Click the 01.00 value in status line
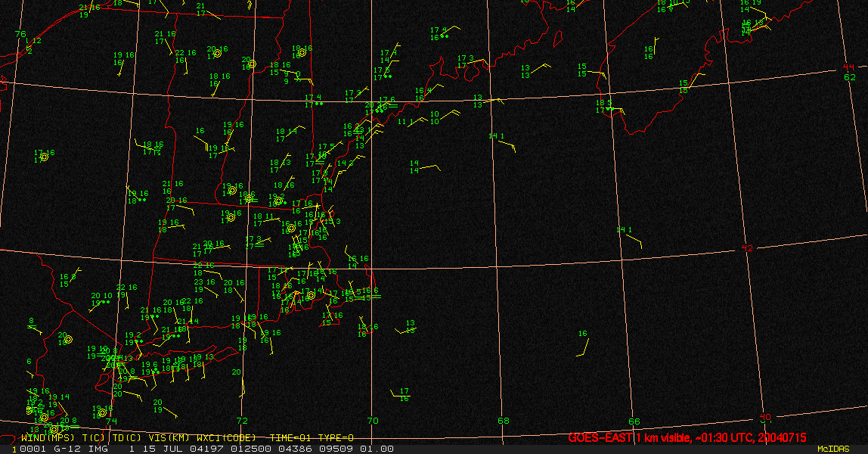 coord(377,449)
